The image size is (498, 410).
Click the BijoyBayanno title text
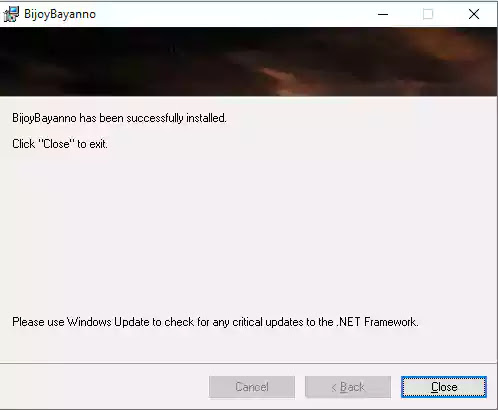[x=60, y=14]
